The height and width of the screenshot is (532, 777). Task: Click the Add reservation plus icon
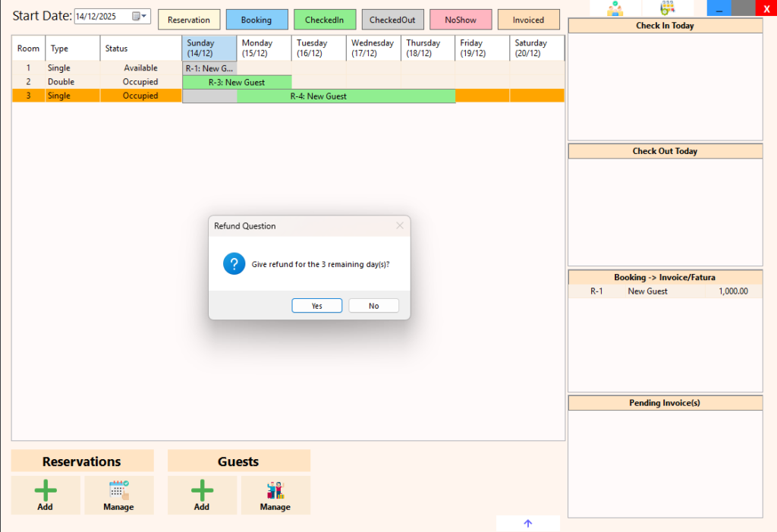(x=46, y=490)
